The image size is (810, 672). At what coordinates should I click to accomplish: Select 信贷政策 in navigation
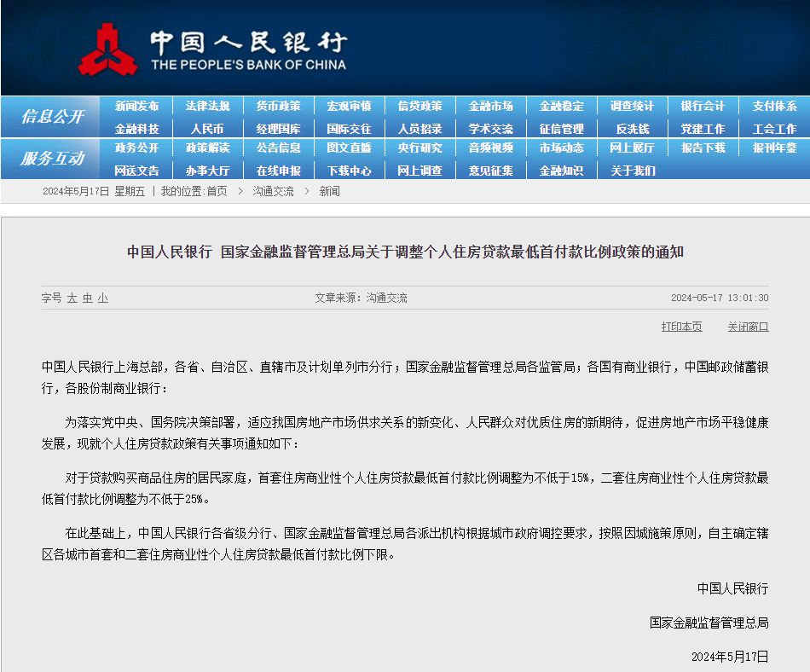point(420,106)
